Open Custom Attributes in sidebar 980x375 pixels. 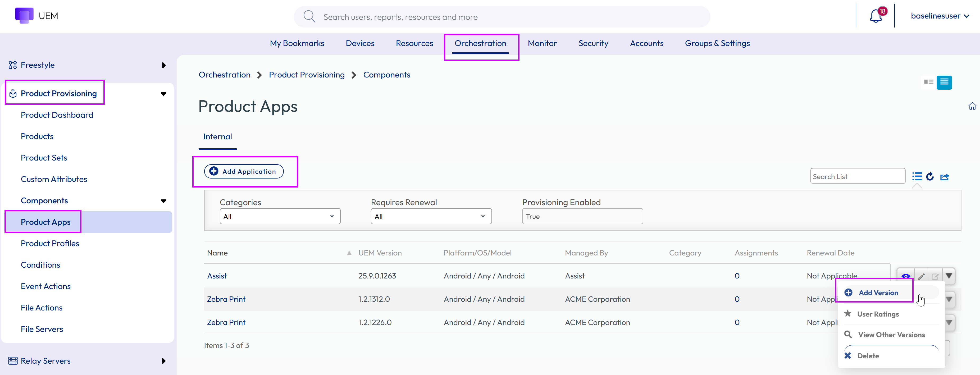click(54, 179)
